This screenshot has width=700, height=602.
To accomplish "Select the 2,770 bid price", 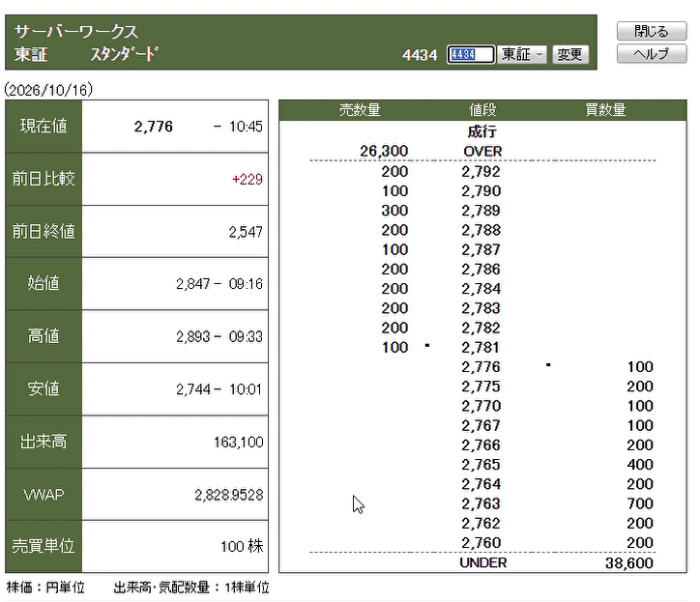I will pyautogui.click(x=481, y=406).
